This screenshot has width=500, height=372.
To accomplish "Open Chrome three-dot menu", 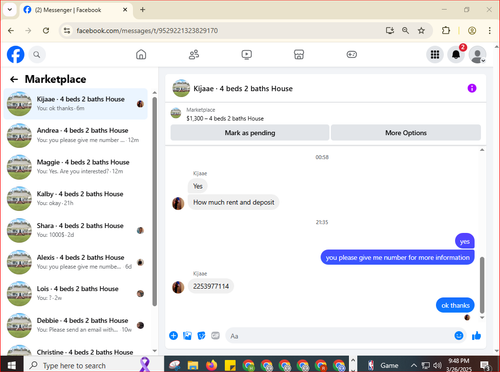I will click(x=489, y=31).
